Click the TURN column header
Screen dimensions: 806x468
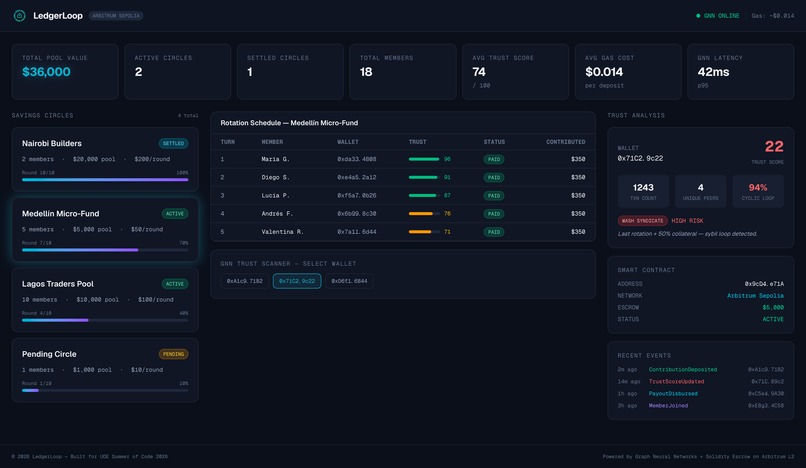(228, 142)
